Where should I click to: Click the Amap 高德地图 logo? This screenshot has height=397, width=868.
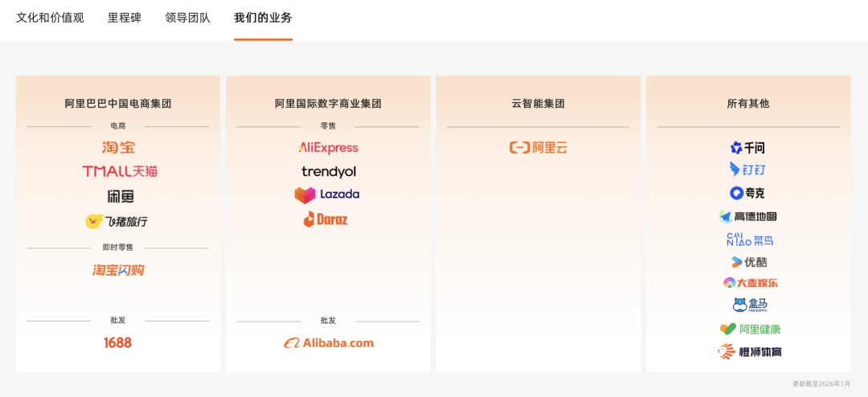pyautogui.click(x=747, y=216)
